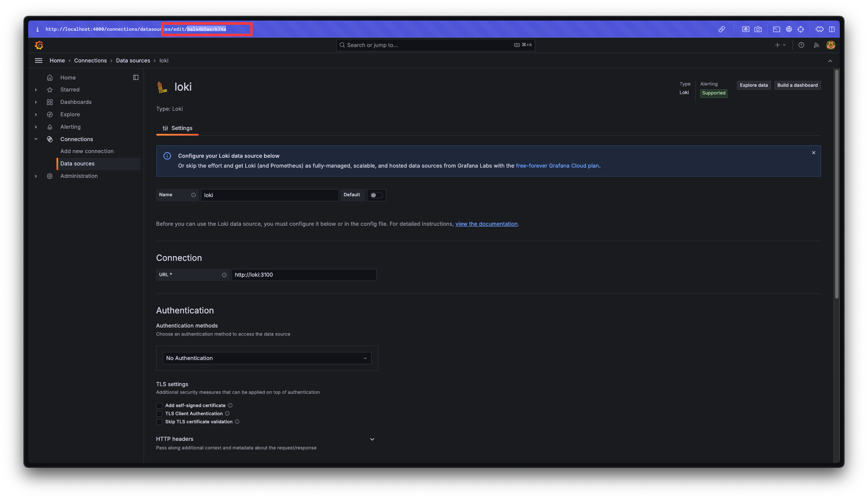
Task: Expand the HTTP headers section
Action: [372, 439]
